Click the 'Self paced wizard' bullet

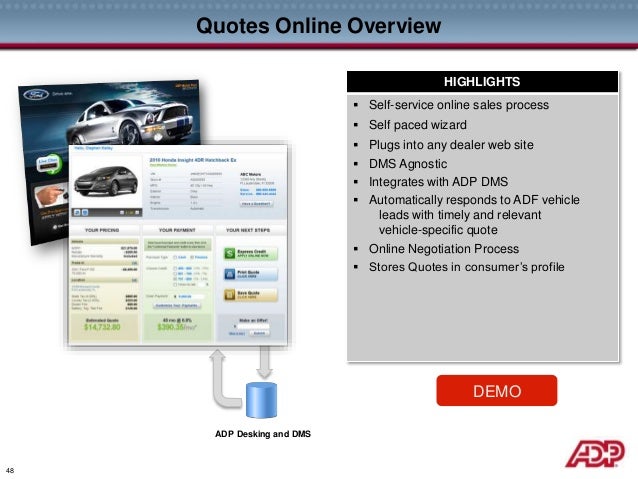point(417,125)
